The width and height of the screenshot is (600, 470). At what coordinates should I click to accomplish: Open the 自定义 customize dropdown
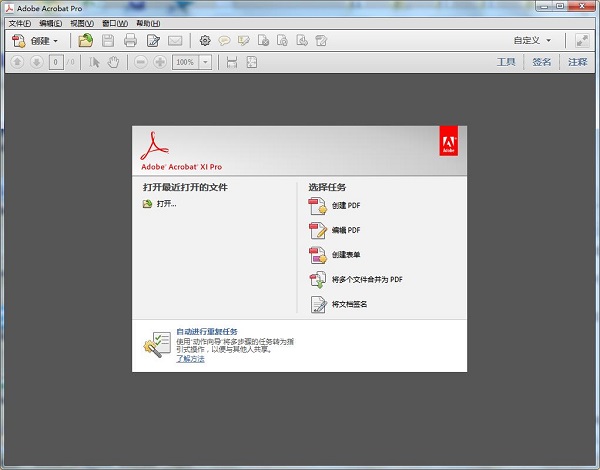[x=532, y=40]
